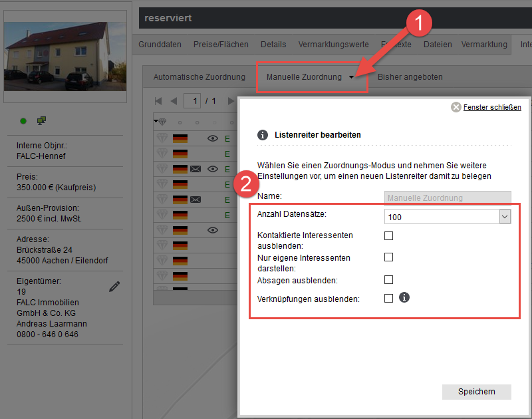This screenshot has height=419, width=532.
Task: Click diamond icon in first list row
Action: (162, 138)
